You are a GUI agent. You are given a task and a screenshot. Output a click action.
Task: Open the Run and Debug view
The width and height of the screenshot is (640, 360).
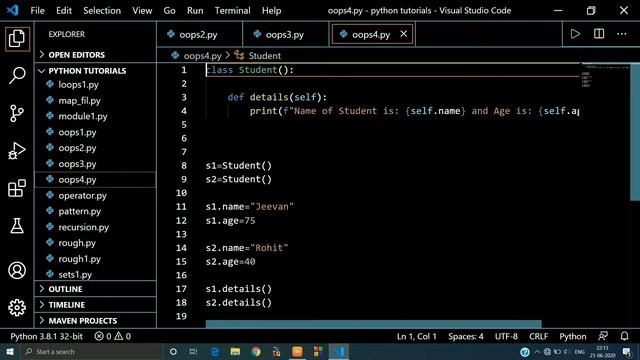17,151
